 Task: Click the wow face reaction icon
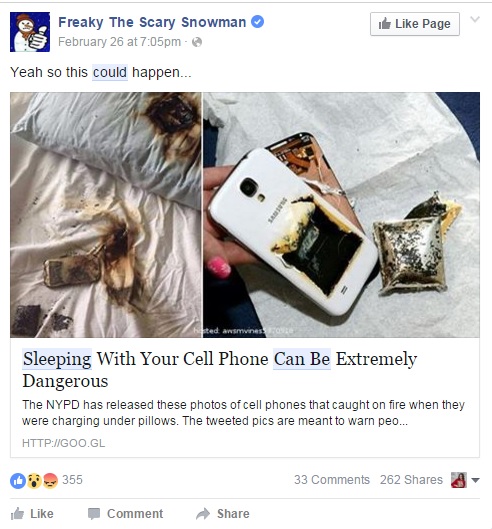pos(34,480)
